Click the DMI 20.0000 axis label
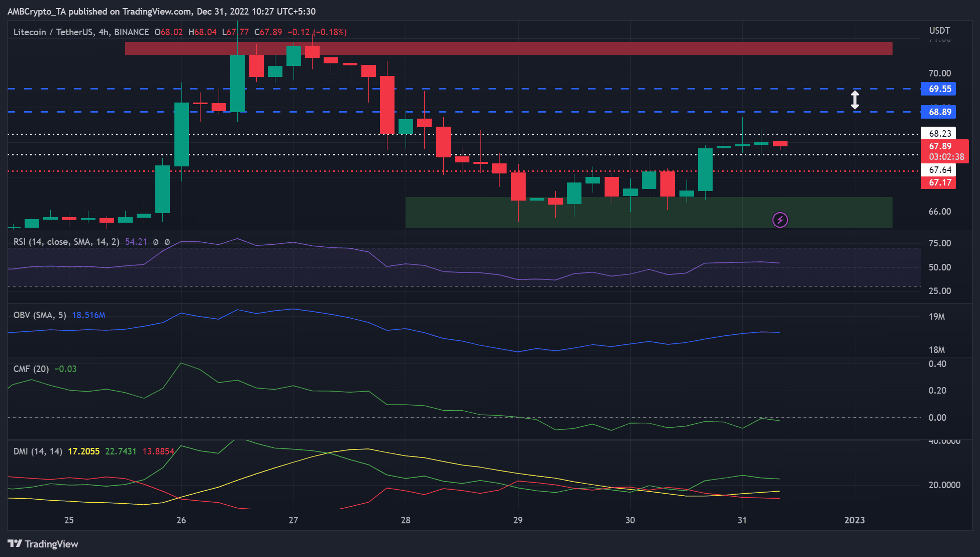This screenshot has width=980, height=557. click(x=944, y=485)
